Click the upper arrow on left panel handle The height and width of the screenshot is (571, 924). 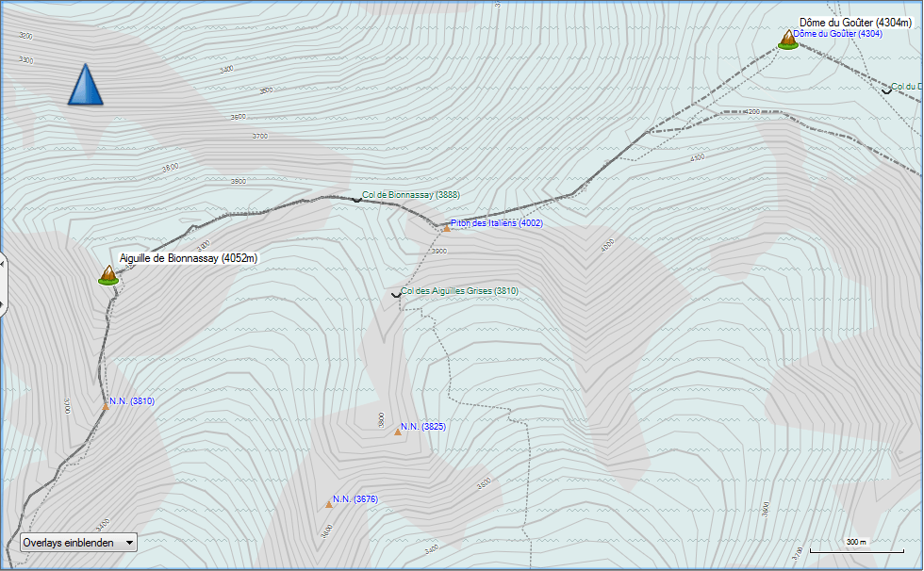pos(3,265)
